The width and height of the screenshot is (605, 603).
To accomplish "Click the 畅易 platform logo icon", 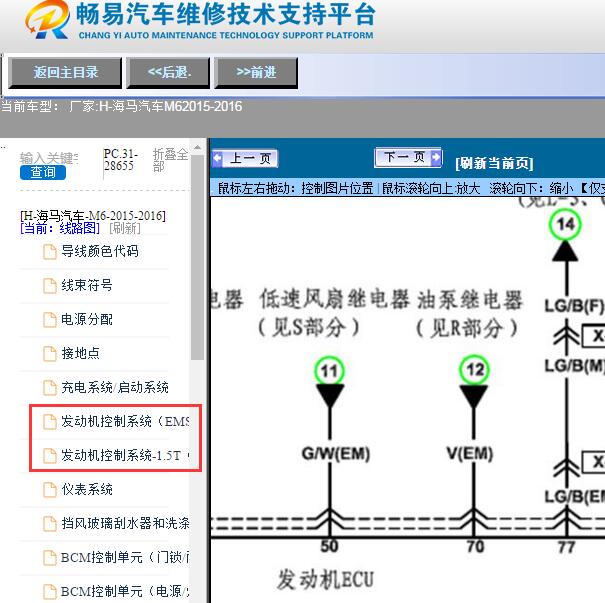I will pyautogui.click(x=47, y=20).
